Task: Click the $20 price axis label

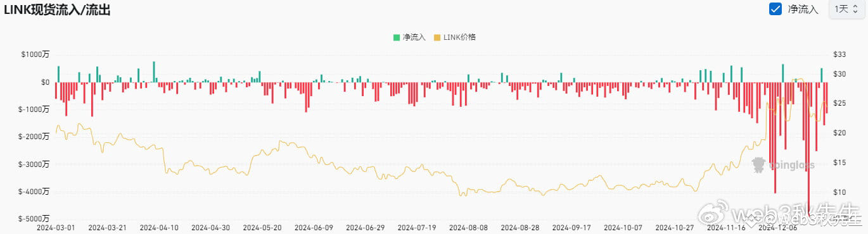Action: click(x=840, y=133)
